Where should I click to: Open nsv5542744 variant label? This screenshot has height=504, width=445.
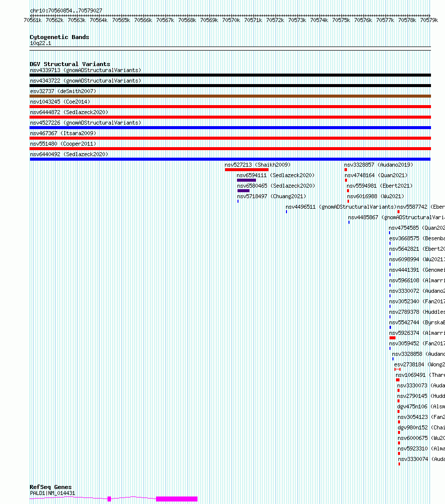click(417, 322)
